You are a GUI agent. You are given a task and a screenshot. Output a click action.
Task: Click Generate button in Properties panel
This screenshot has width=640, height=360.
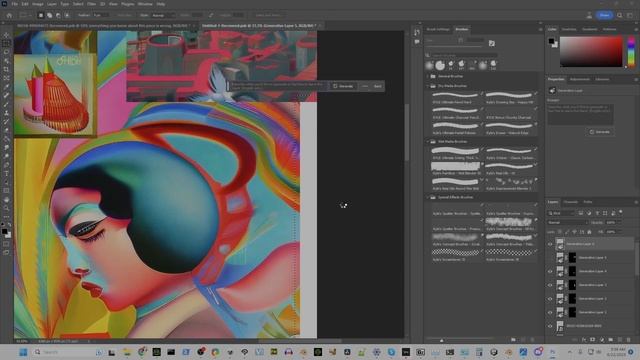[600, 132]
